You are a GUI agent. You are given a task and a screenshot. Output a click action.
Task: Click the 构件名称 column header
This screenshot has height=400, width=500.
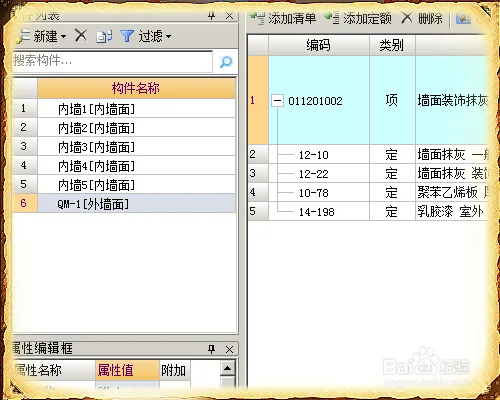(x=137, y=88)
